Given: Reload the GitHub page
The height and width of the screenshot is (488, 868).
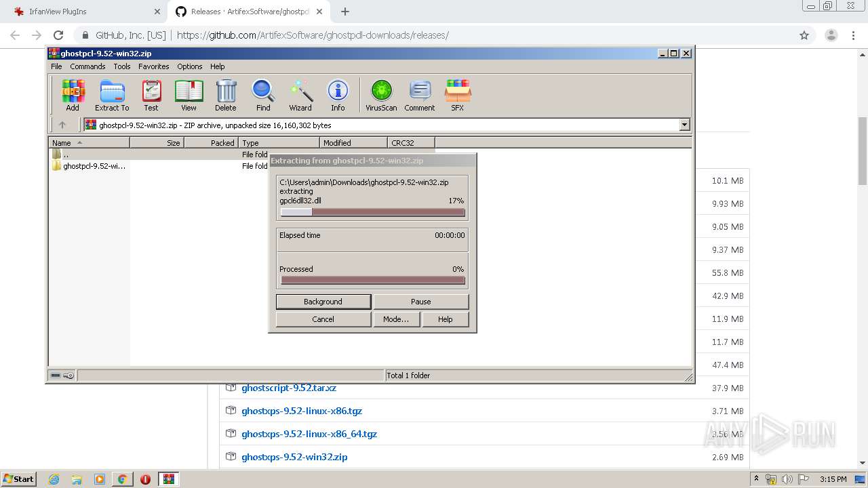Looking at the screenshot, I should (58, 35).
